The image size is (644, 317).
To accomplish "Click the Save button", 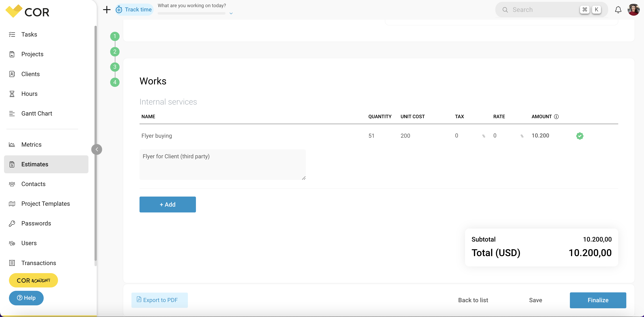I will [535, 300].
